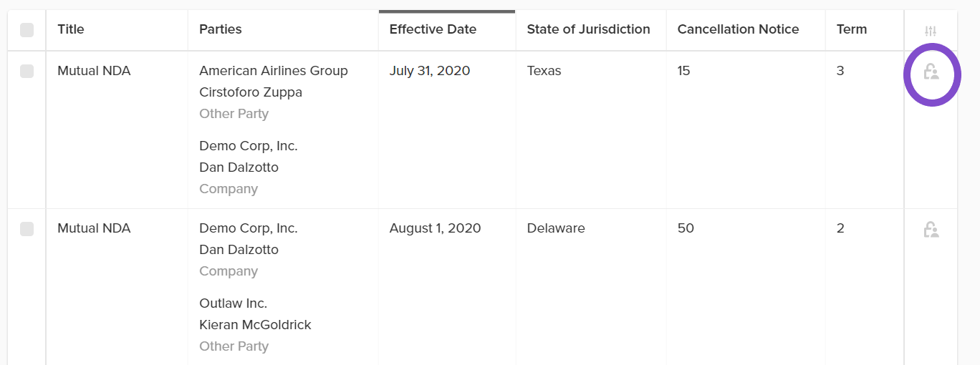The width and height of the screenshot is (980, 365).
Task: Open the Mutual NDA dated August 1, 2020
Action: click(x=94, y=228)
